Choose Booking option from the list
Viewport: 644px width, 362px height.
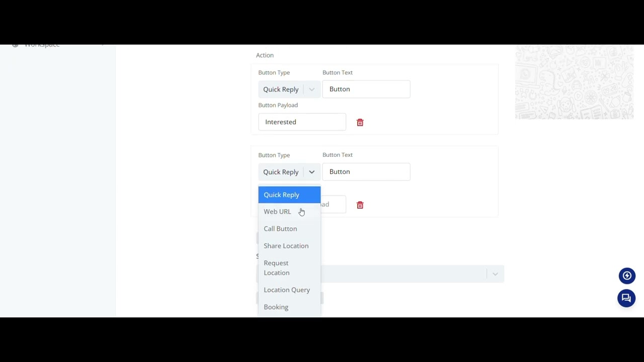pos(289,307)
